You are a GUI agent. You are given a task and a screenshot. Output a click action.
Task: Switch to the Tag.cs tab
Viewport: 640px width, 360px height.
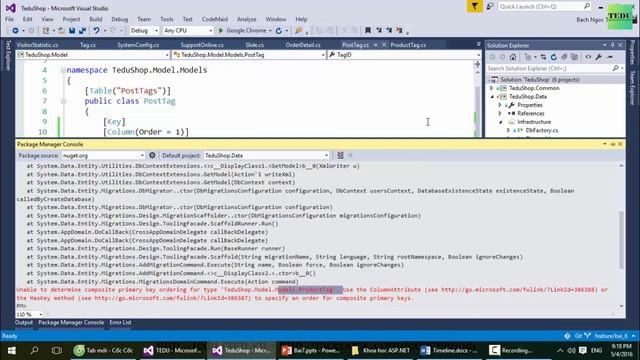[88, 45]
